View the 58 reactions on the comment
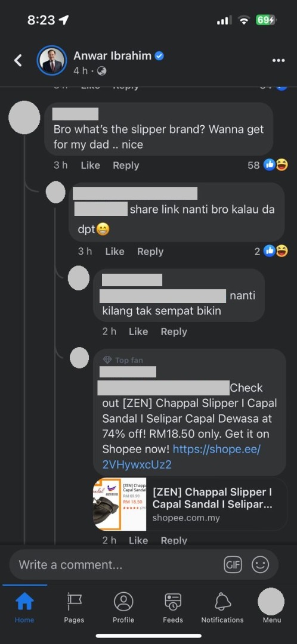Image resolution: width=297 pixels, height=644 pixels. click(267, 165)
